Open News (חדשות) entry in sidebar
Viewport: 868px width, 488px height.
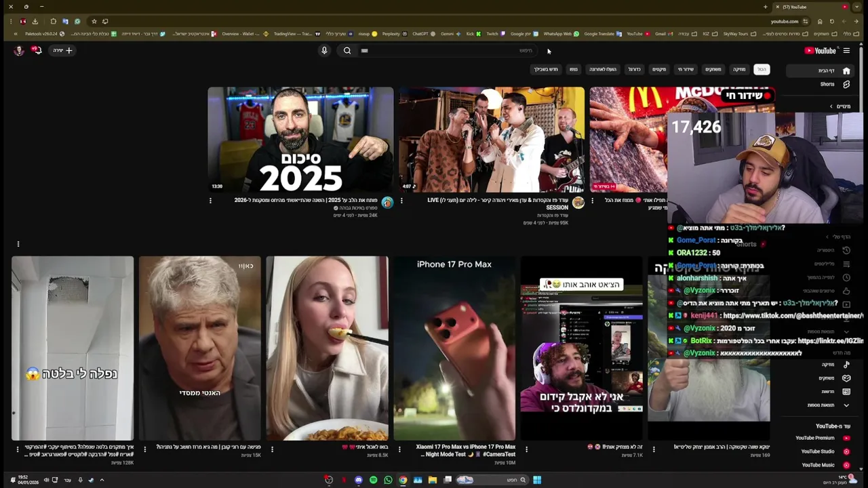coord(834,392)
